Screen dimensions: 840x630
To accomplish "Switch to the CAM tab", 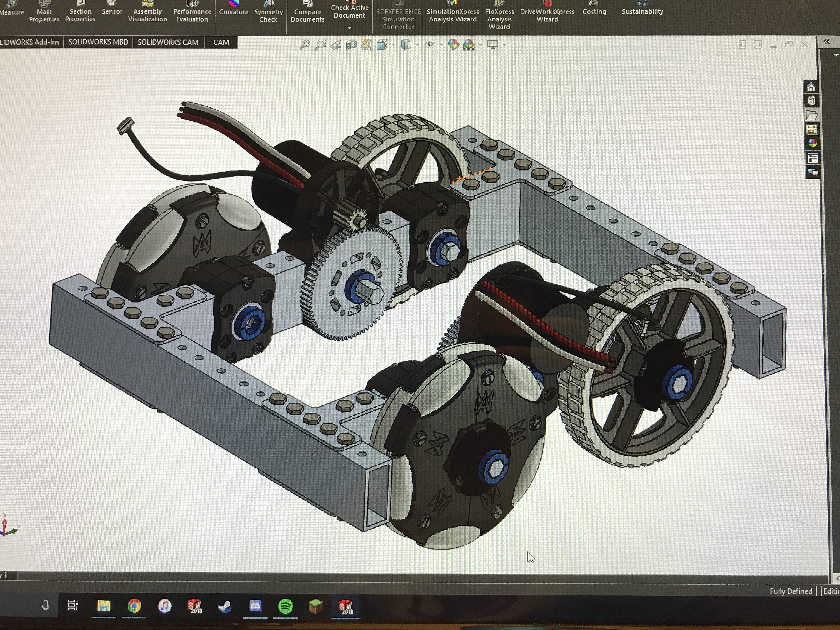I will [221, 42].
